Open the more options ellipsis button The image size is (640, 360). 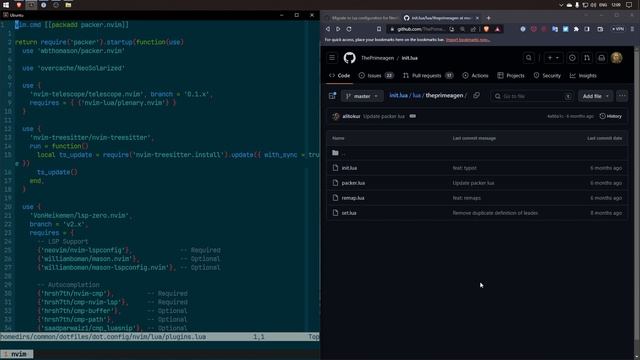click(622, 96)
